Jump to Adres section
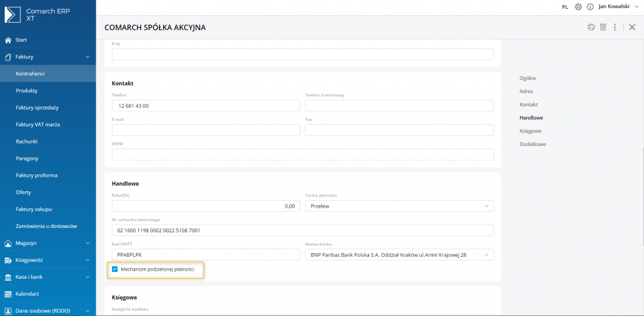Viewport: 644px width, 316px height. point(526,91)
